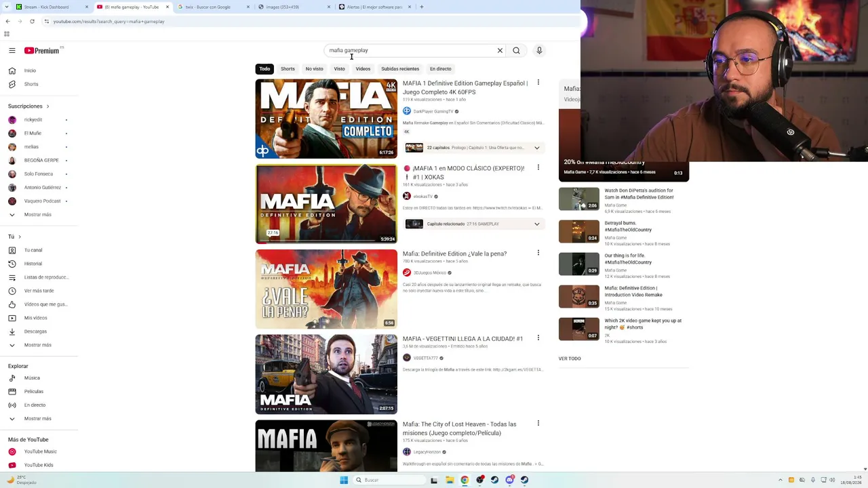Open the VEGETTINI LLEGA A LA CIUDAD thumbnail
The width and height of the screenshot is (868, 488).
(x=326, y=374)
